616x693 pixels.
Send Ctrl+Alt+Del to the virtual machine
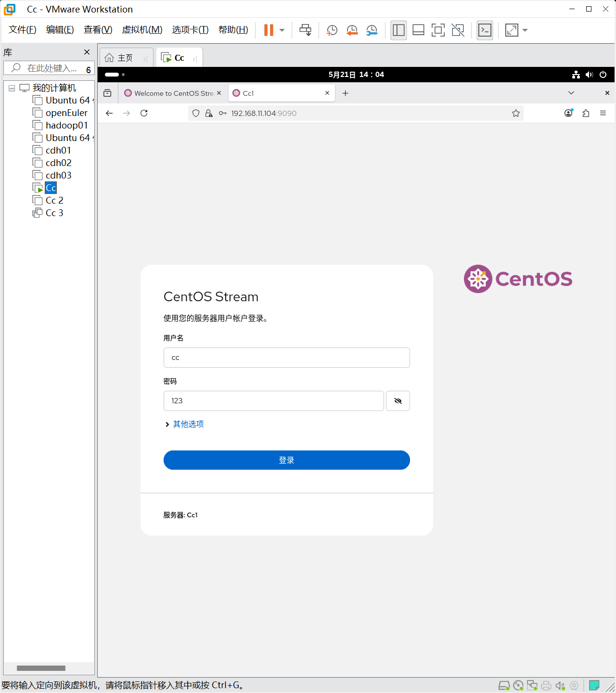(305, 30)
